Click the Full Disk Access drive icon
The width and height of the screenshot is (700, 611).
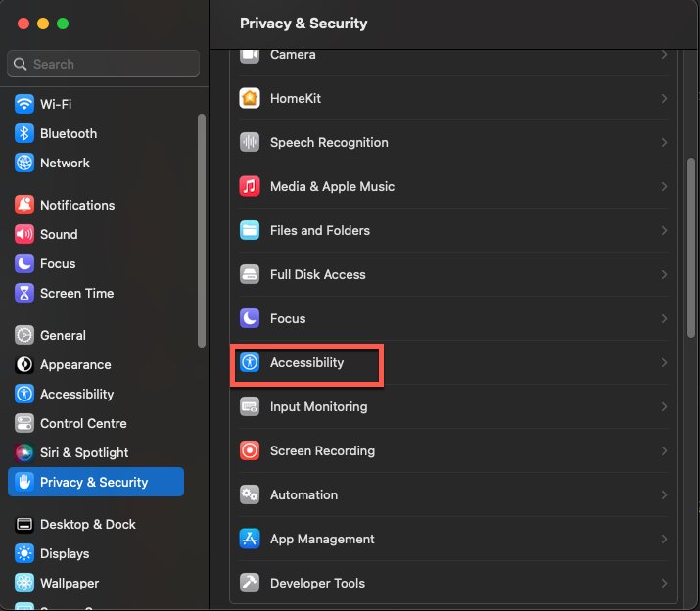[x=250, y=275]
